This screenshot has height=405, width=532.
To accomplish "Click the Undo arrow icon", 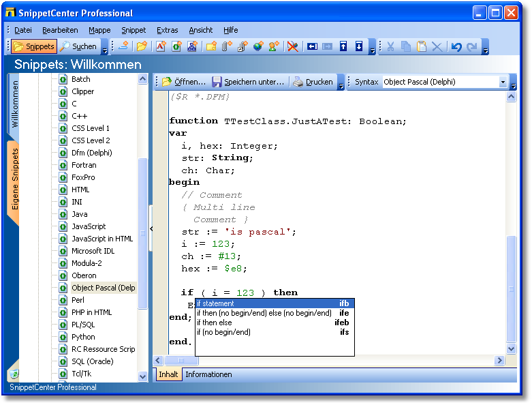I will tap(456, 46).
